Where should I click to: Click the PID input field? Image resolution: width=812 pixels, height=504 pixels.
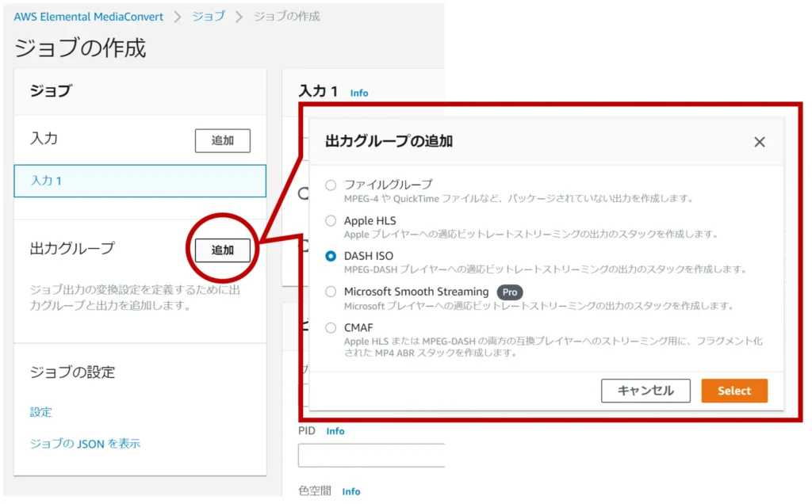[x=371, y=456]
